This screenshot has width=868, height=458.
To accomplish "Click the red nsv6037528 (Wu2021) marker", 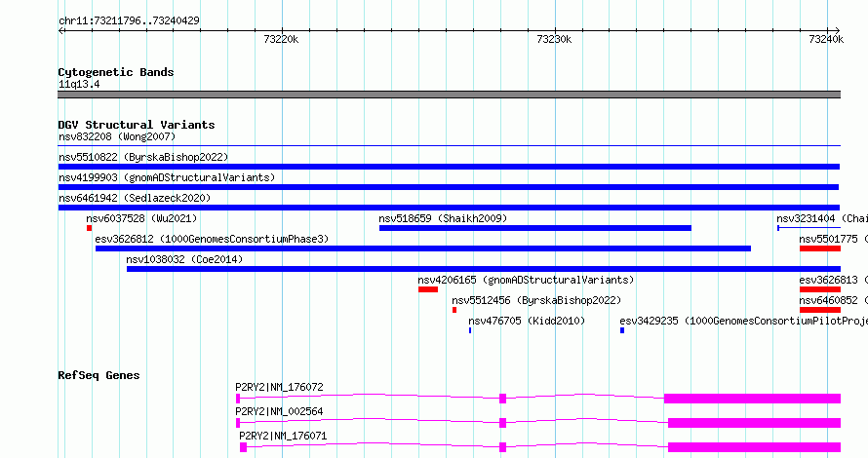I will click(x=89, y=228).
